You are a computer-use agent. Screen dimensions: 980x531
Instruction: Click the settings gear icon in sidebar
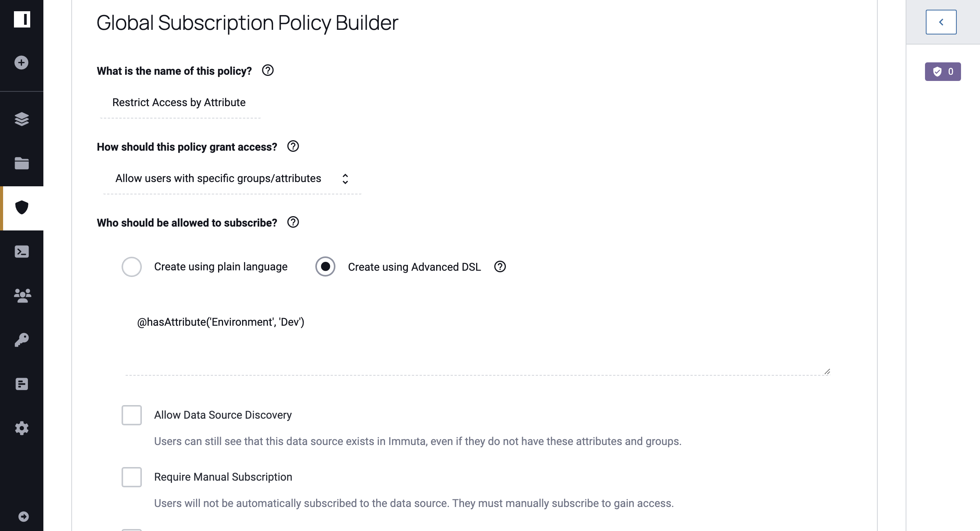coord(21,428)
